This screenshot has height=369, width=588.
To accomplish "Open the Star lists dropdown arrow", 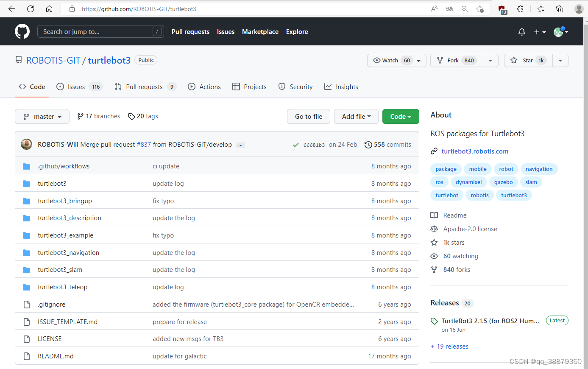I will [x=560, y=60].
